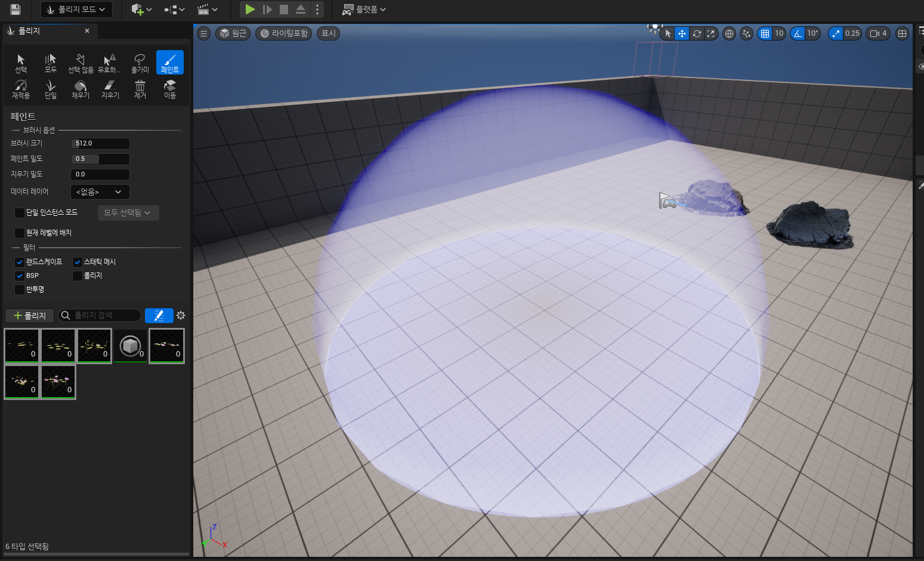The height and width of the screenshot is (561, 924).
Task: Open scale snap value 0.25
Action: pos(852,33)
